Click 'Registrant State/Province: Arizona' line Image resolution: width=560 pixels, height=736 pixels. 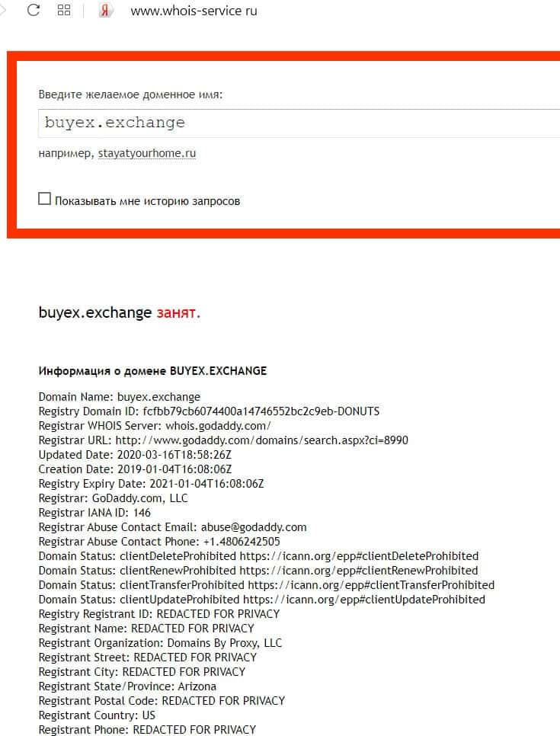128,687
